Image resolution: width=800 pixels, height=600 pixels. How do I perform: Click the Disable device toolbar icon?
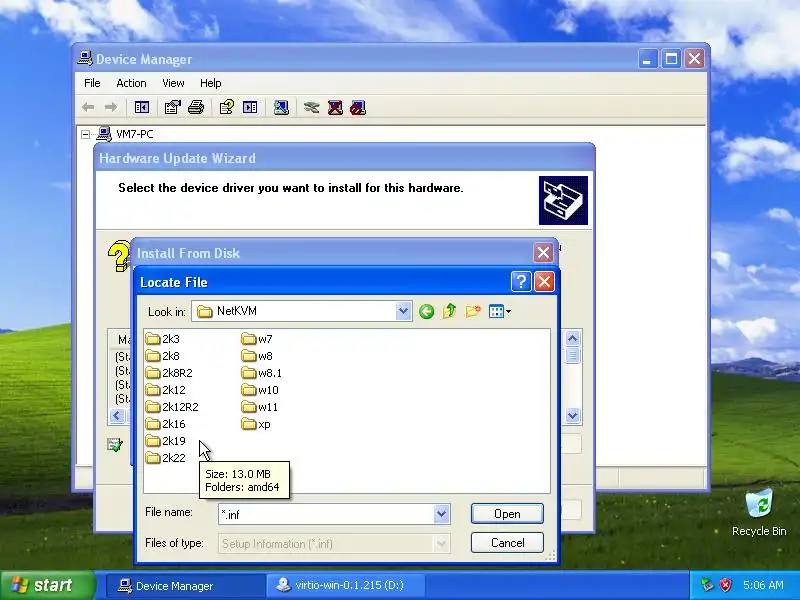(x=358, y=107)
